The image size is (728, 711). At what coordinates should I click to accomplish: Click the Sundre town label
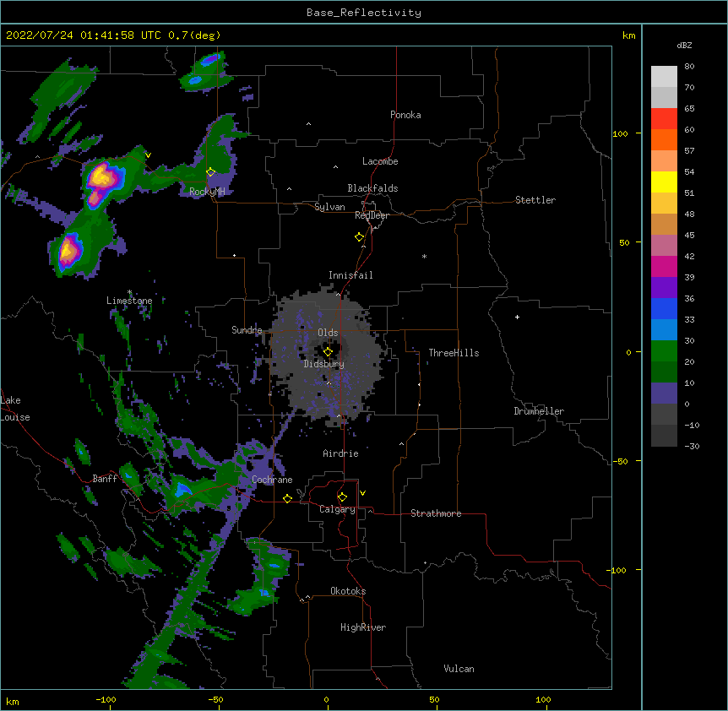[x=247, y=330]
